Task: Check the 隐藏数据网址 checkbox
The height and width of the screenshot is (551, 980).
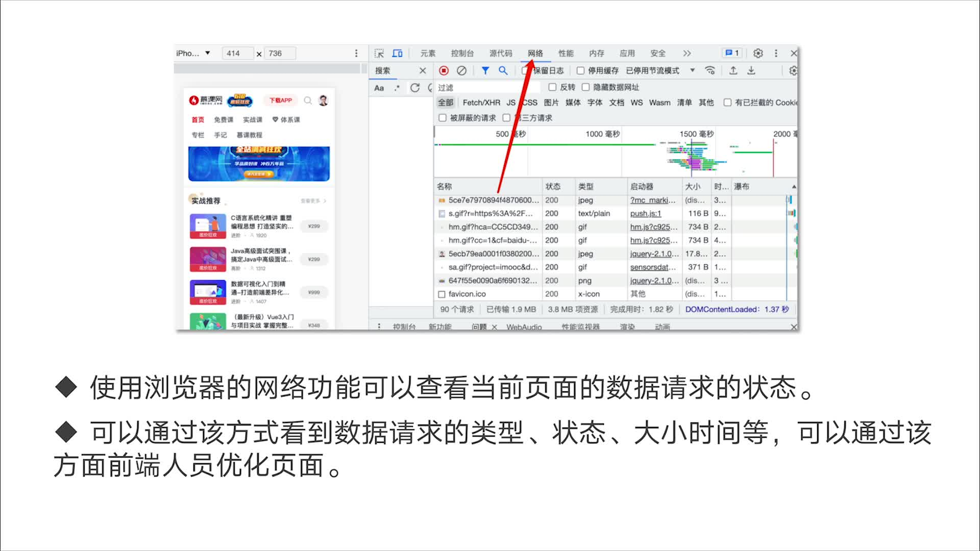Action: [x=585, y=87]
